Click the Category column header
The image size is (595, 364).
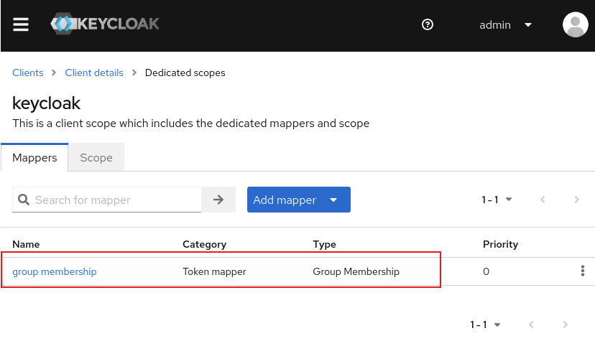(205, 245)
